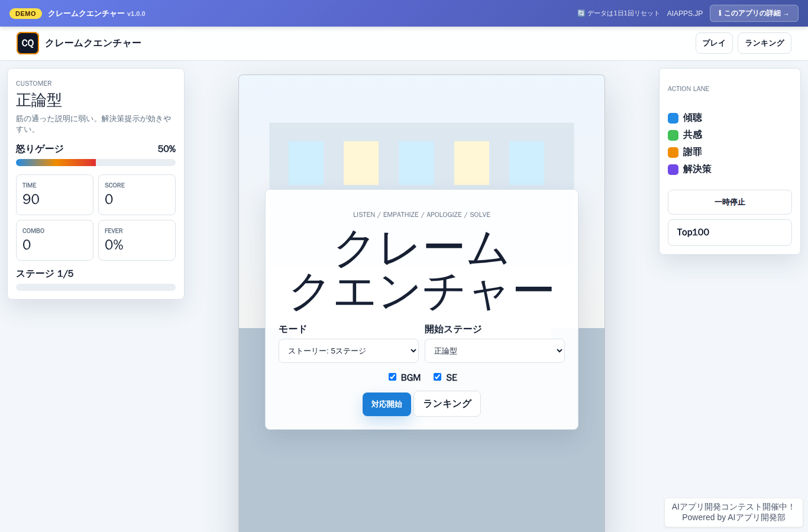The height and width of the screenshot is (532, 808).
Task: Click the 謝罪 action label
Action: 693,152
